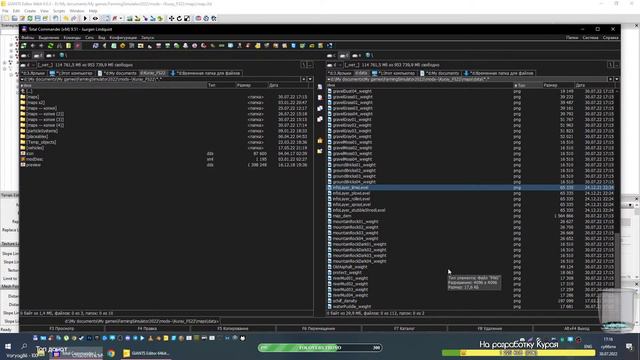Click the pink icon in Total Commander toolbar
The image size is (640, 360).
click(x=78, y=46)
